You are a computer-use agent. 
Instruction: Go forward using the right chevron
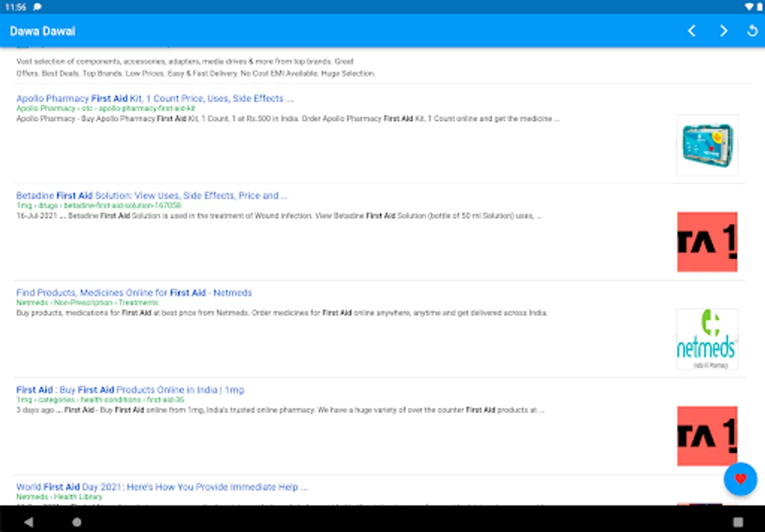pyautogui.click(x=723, y=31)
